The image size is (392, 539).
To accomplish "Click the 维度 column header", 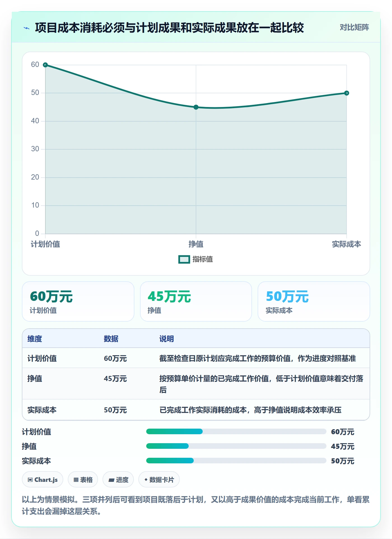I will (35, 339).
